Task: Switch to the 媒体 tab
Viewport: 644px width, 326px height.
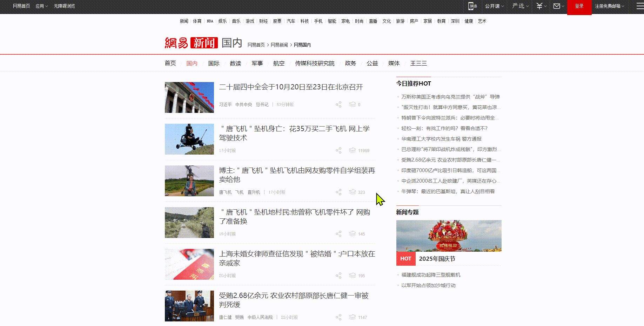Action: click(x=394, y=63)
